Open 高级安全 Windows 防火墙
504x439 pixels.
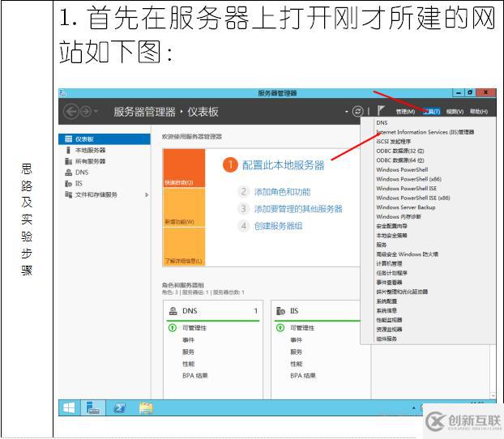(x=408, y=254)
